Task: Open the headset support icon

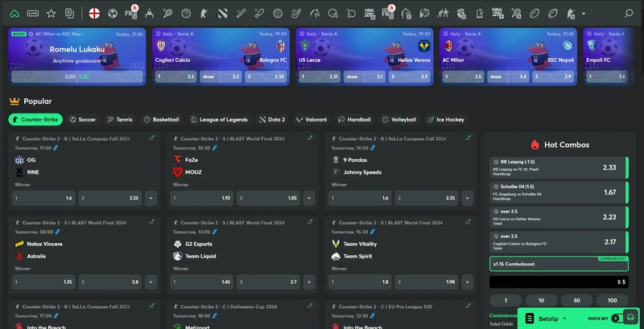Action: (630, 318)
